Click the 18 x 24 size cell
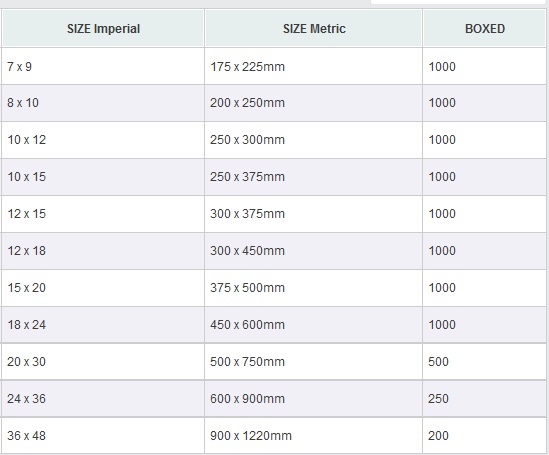Image resolution: width=549 pixels, height=455 pixels. [103, 325]
